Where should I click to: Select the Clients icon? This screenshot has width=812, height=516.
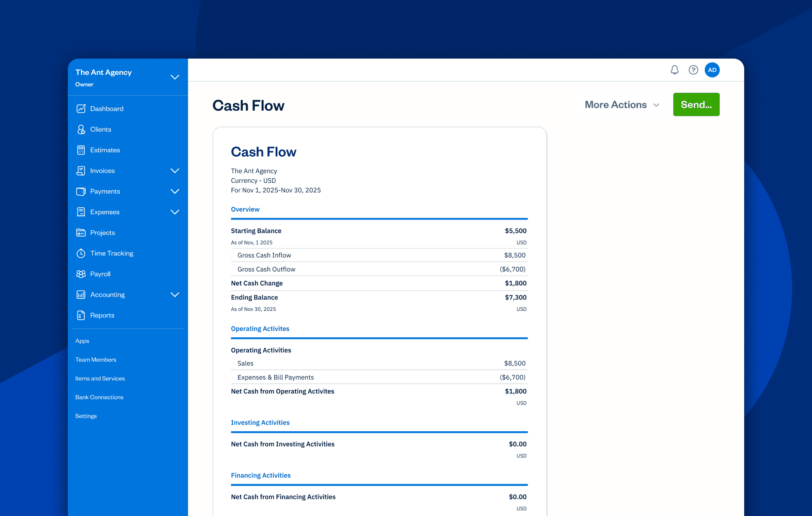(x=81, y=129)
